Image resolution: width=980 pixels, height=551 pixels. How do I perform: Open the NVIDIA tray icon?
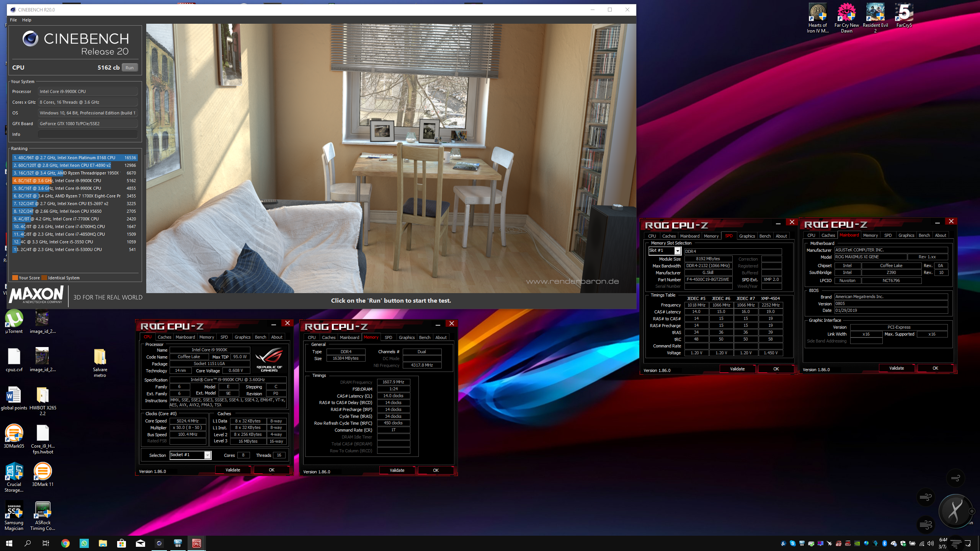point(857,543)
